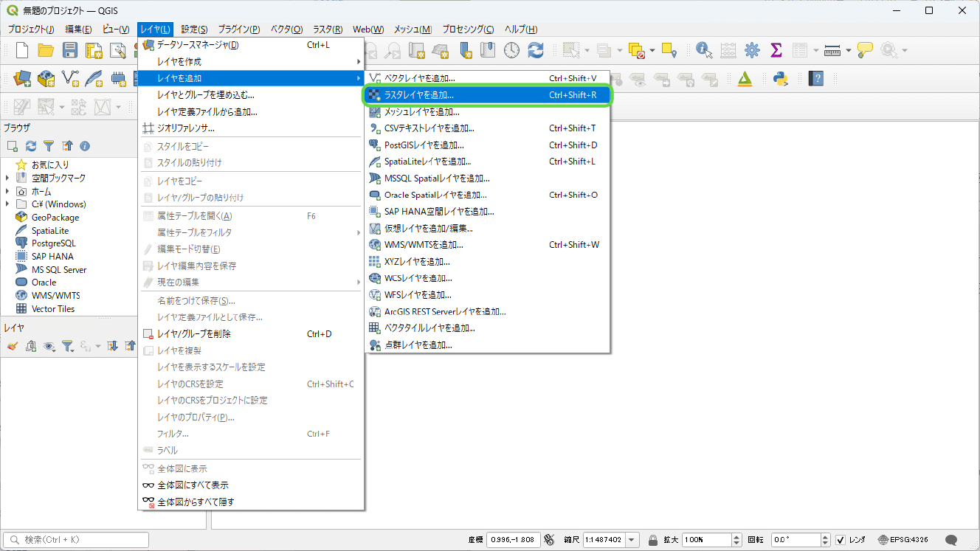Click the Save Project floppy icon
Screen dimensions: 980x551
70,50
